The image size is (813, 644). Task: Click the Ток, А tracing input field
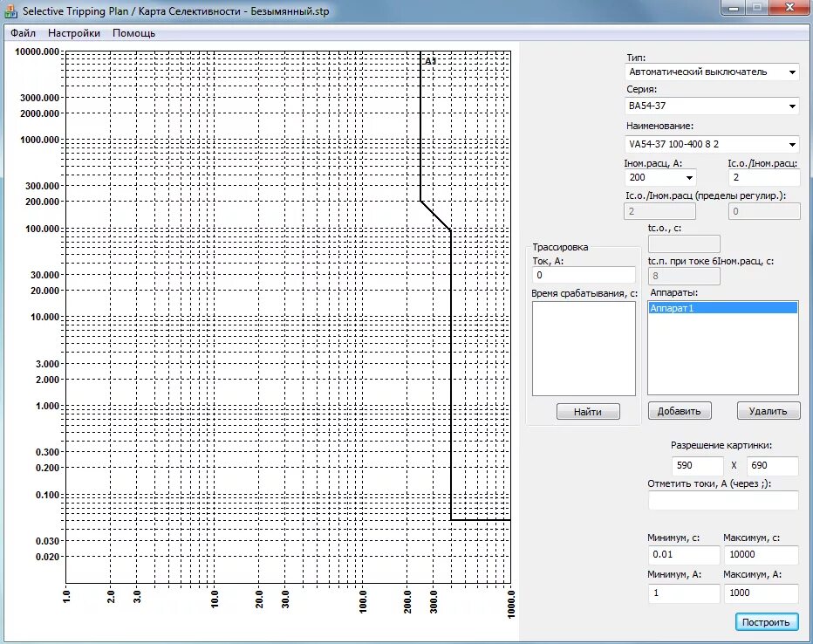tap(584, 275)
